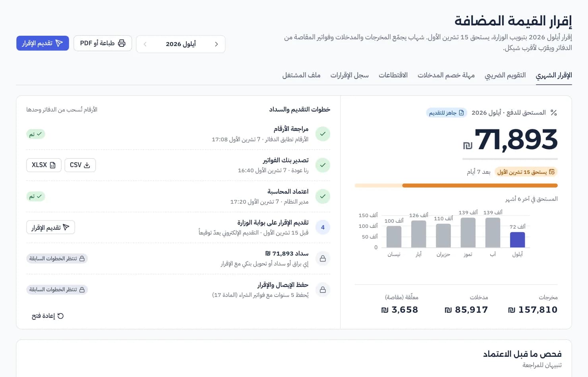Screen dimensions: 588x377
Task: Go to previous month with left chevron
Action: point(145,44)
